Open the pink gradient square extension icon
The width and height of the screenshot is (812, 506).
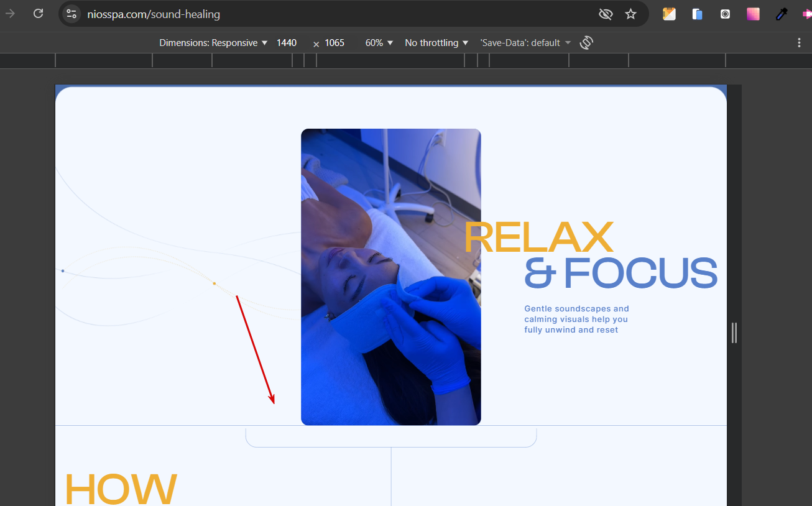753,14
